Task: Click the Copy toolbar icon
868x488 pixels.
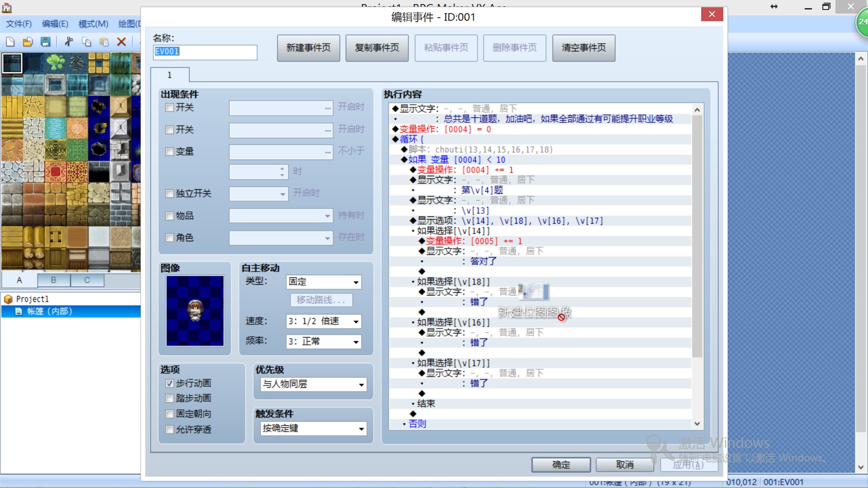Action: click(86, 42)
